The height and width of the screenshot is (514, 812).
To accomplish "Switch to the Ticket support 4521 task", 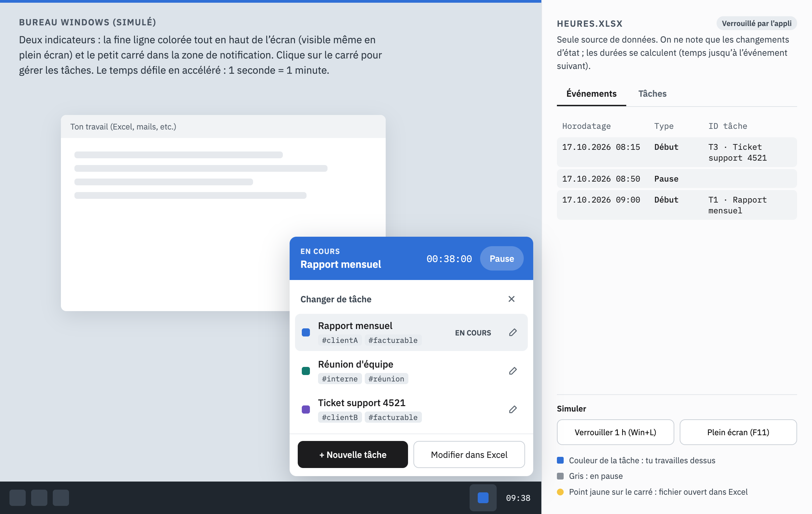I will [411, 410].
